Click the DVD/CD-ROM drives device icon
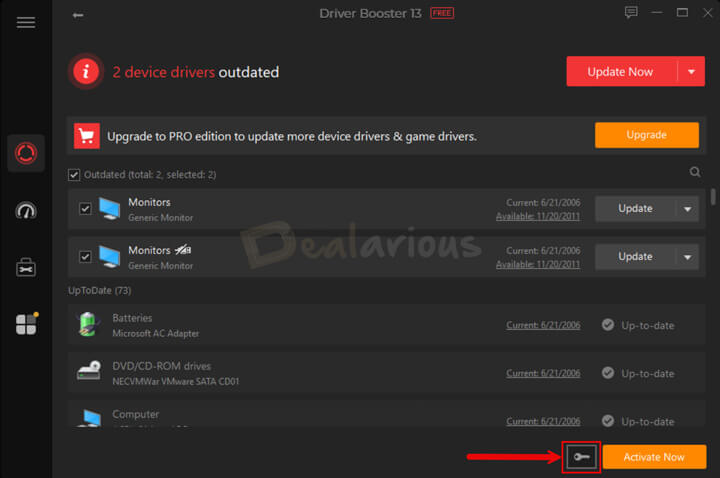 tap(89, 371)
